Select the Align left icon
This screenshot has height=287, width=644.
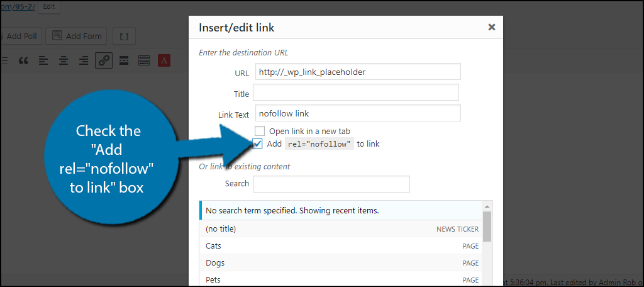(43, 60)
